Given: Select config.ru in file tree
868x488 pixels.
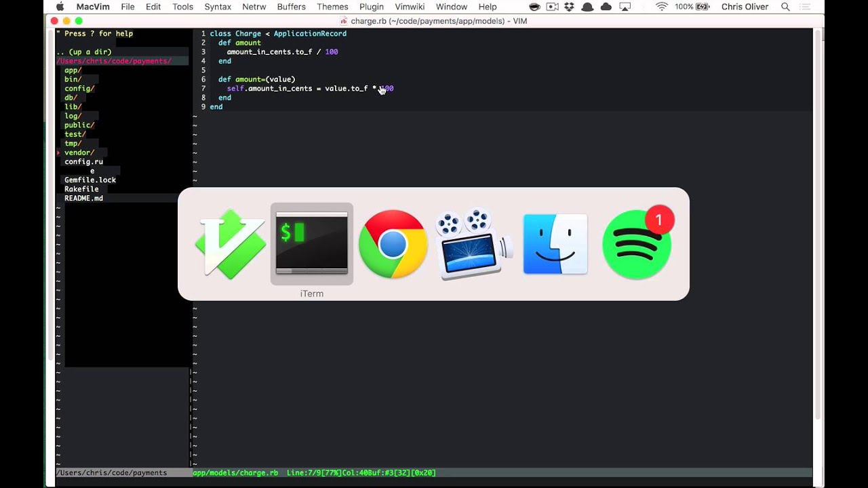Looking at the screenshot, I should click(x=83, y=162).
